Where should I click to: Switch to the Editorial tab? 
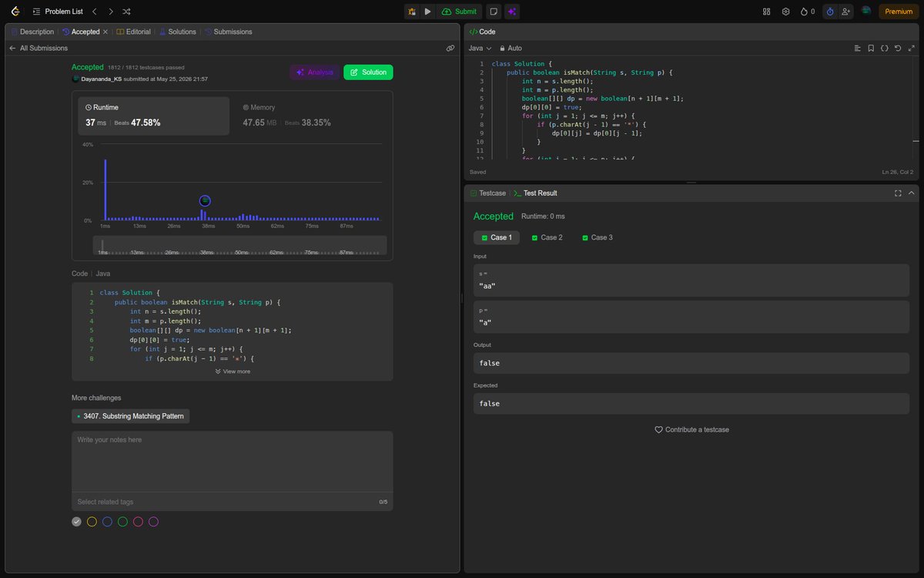pos(133,32)
